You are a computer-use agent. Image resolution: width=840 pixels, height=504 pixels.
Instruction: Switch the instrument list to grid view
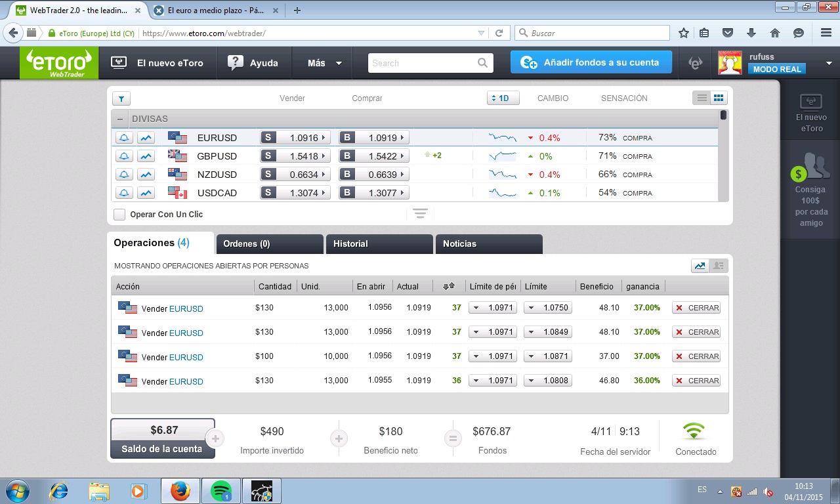(719, 98)
